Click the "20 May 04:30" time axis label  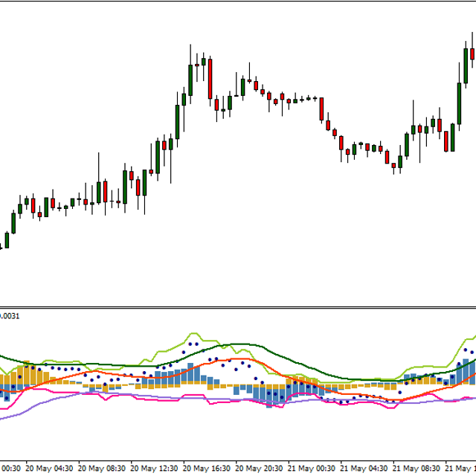pyautogui.click(x=49, y=469)
